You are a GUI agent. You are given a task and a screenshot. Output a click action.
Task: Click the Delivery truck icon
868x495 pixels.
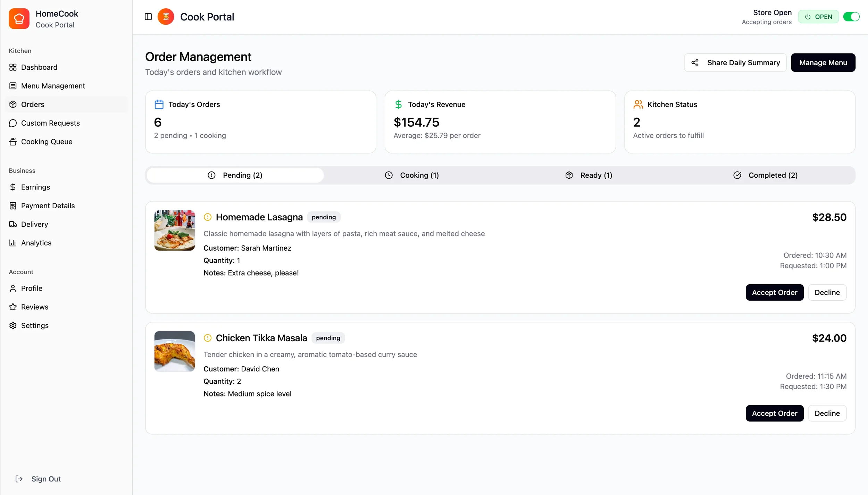(x=13, y=224)
